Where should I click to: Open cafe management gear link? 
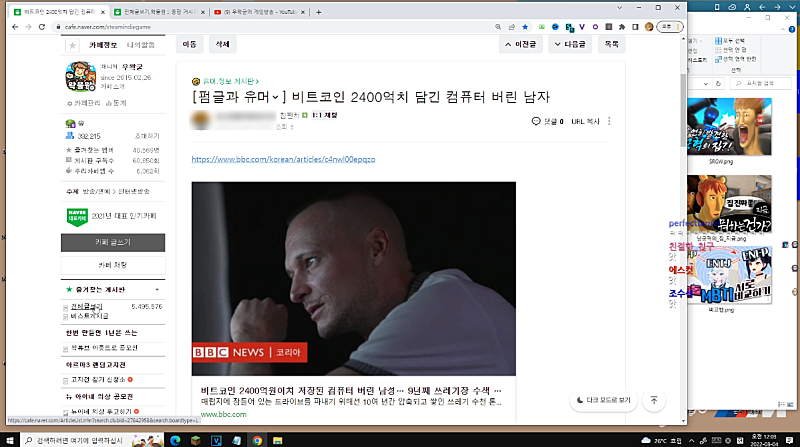(x=84, y=103)
